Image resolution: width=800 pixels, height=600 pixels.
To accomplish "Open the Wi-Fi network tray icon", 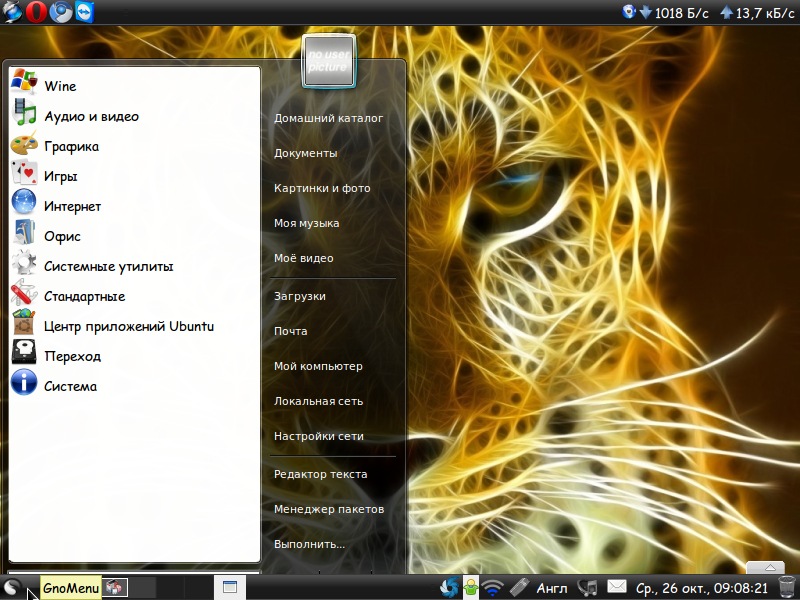I will 493,587.
